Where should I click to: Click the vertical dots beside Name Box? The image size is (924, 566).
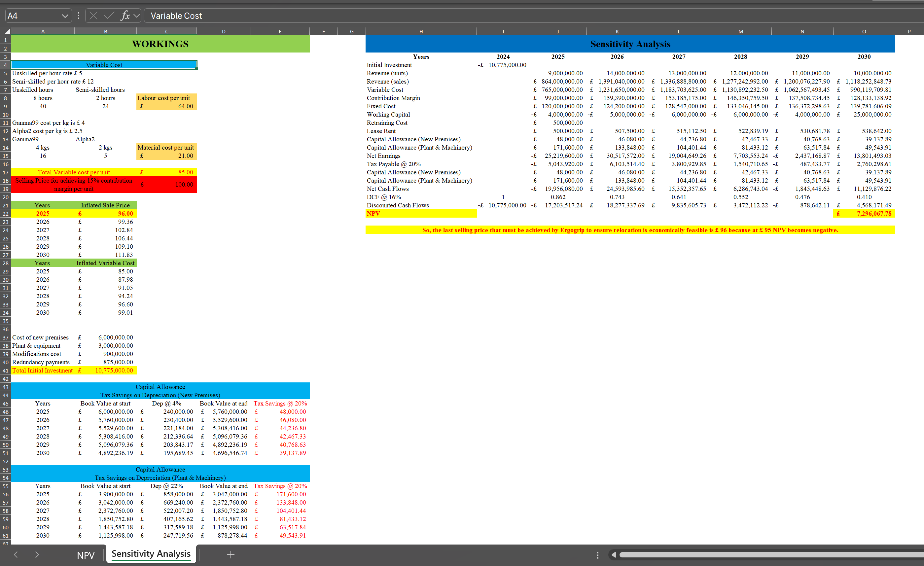tap(78, 16)
